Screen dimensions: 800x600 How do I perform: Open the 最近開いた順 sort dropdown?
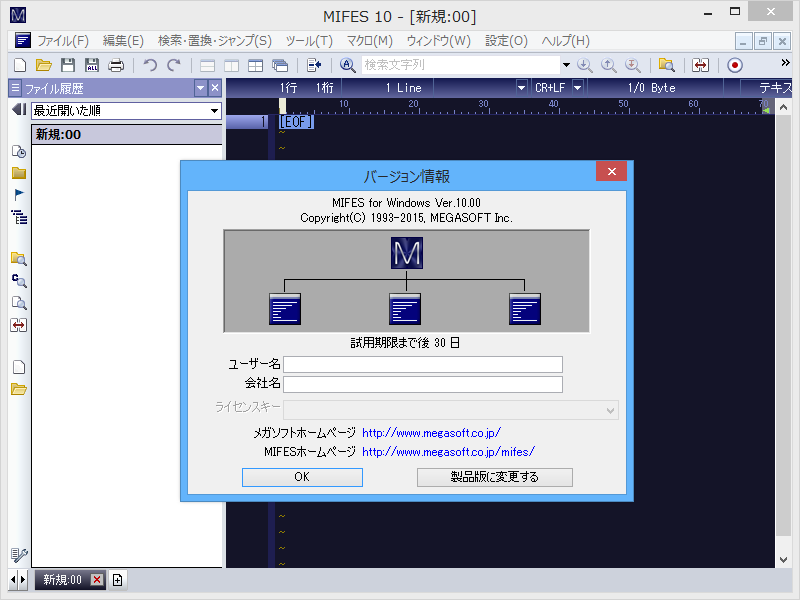[x=218, y=110]
